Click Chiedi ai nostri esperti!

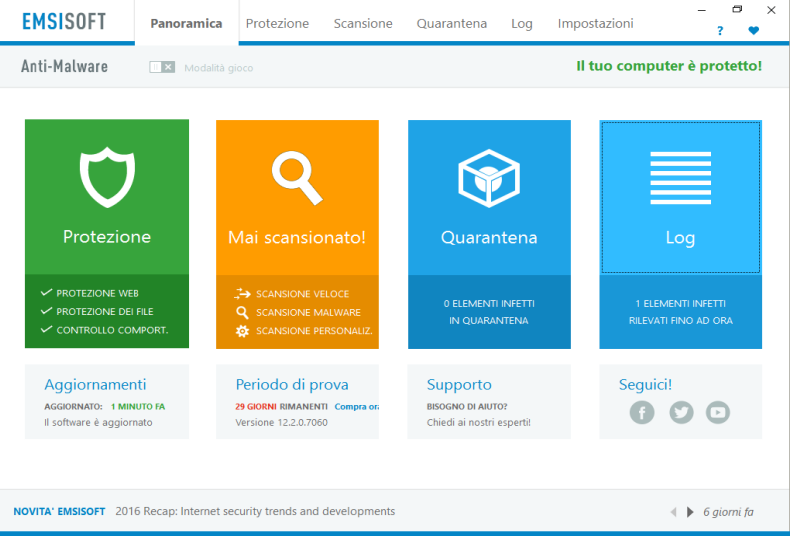(479, 423)
